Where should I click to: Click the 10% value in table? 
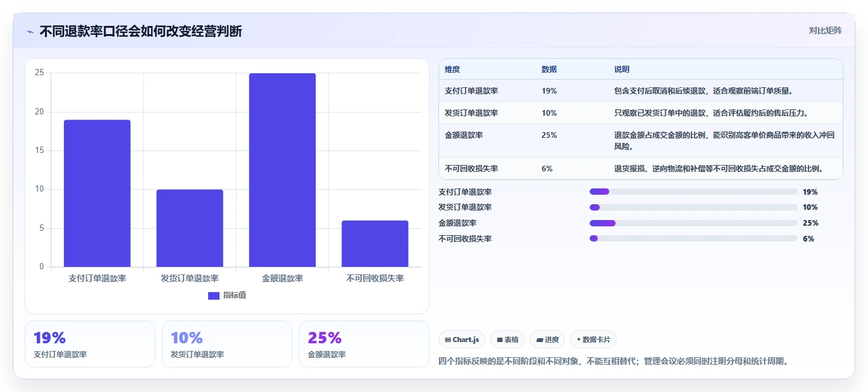549,113
